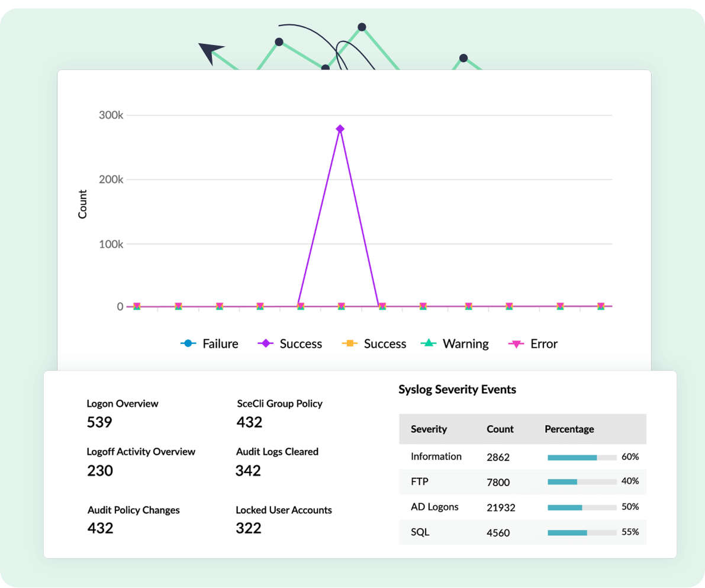Select the SQL row showing count 4560

point(521,532)
